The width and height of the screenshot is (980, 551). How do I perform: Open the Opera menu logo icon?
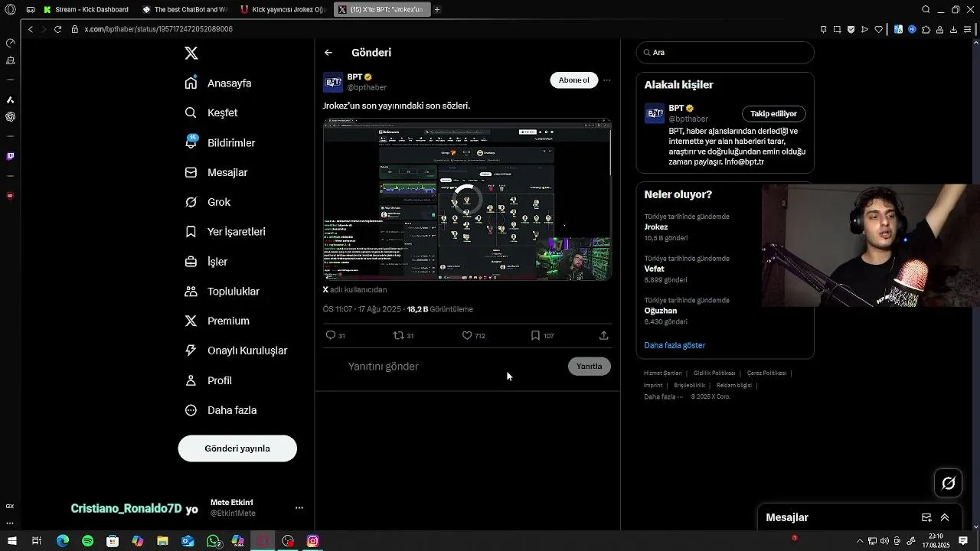[x=11, y=10]
